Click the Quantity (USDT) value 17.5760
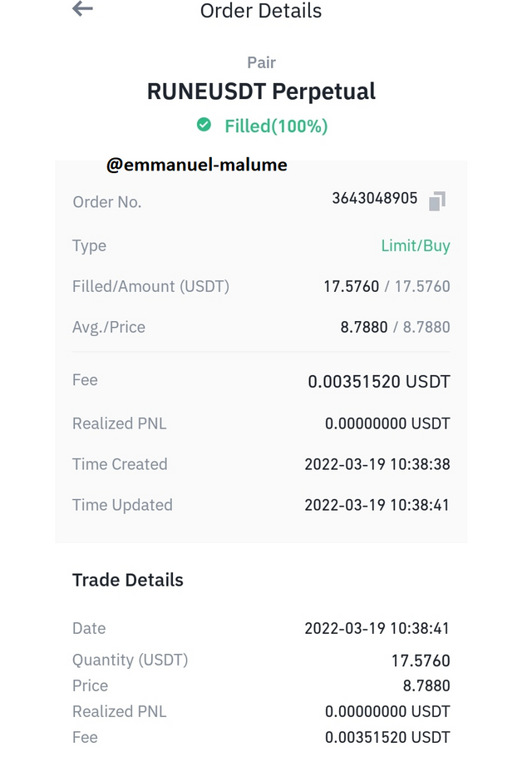Screen dimensions: 532x757 (x=421, y=661)
